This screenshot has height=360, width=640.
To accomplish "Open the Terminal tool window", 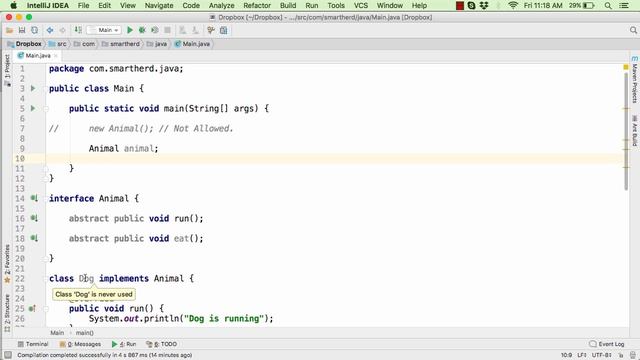I will tap(33, 344).
